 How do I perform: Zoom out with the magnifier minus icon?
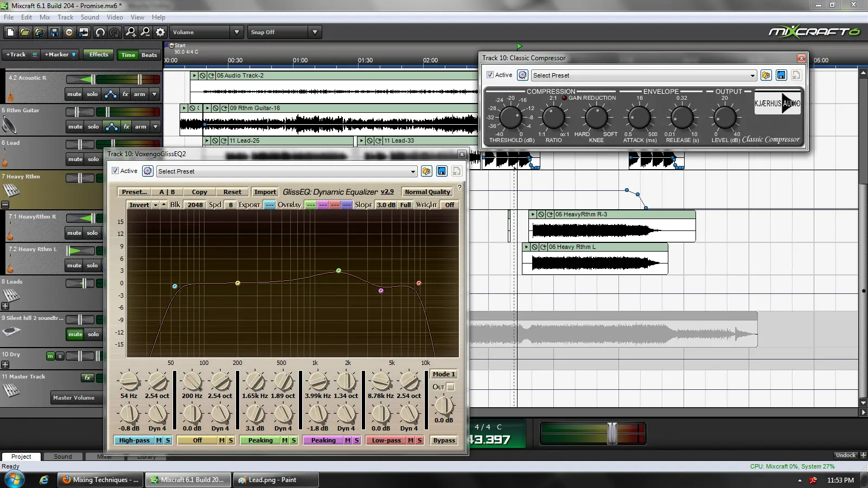[x=145, y=32]
